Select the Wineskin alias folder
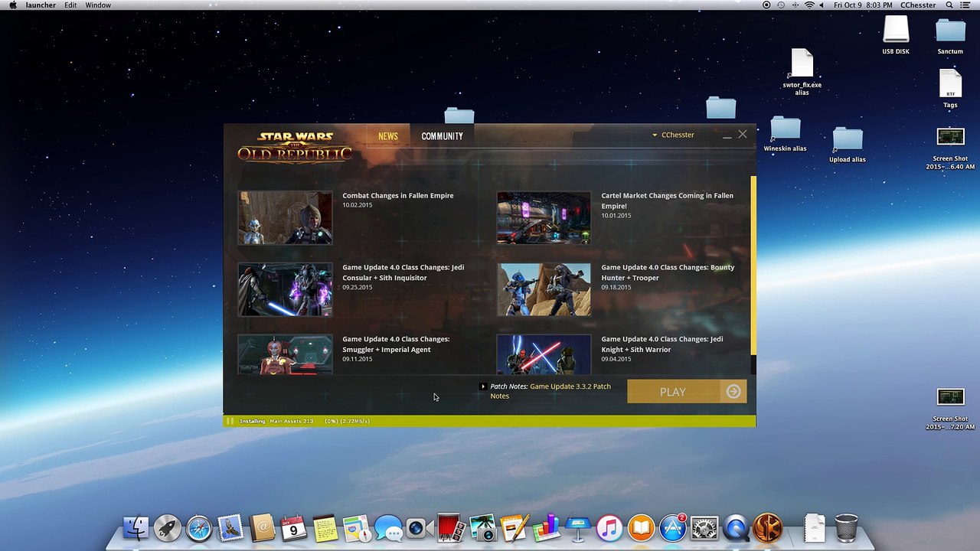Viewport: 980px width, 551px height. click(785, 134)
